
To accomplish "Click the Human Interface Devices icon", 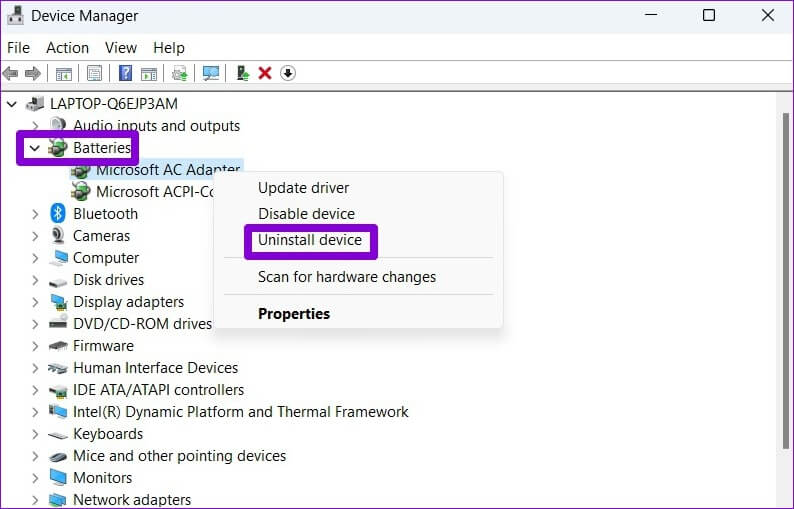I will tap(58, 368).
